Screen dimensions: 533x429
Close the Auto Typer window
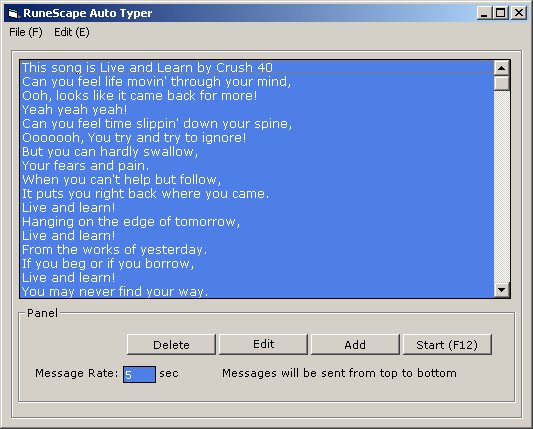[519, 13]
